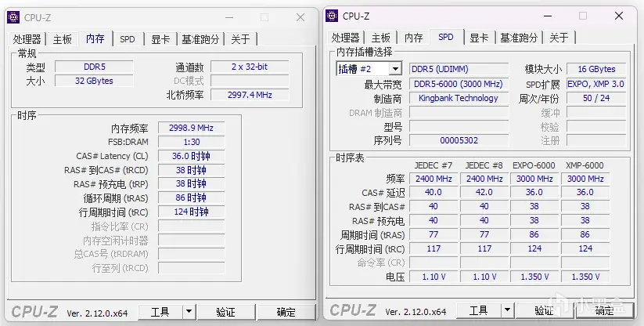Expand the 工具 dropdown arrow in right window
The image size is (644, 326).
click(508, 311)
